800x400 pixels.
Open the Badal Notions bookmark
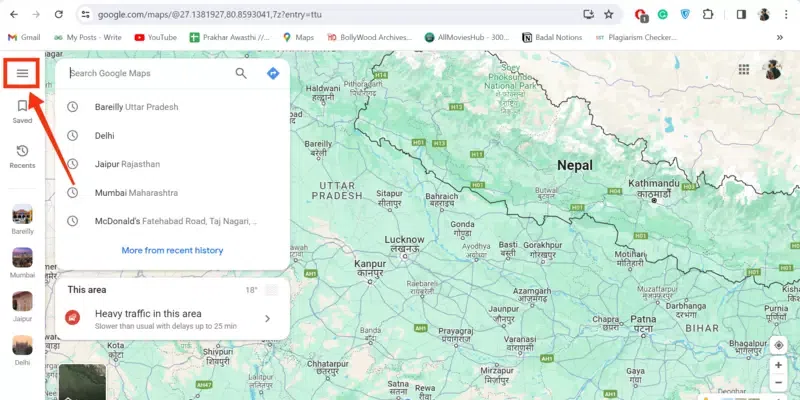pos(552,37)
